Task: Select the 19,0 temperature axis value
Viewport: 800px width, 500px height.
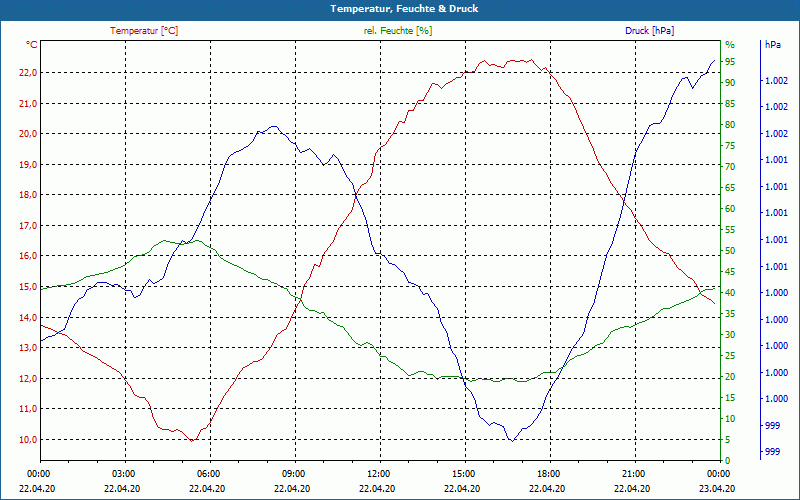Action: 28,164
